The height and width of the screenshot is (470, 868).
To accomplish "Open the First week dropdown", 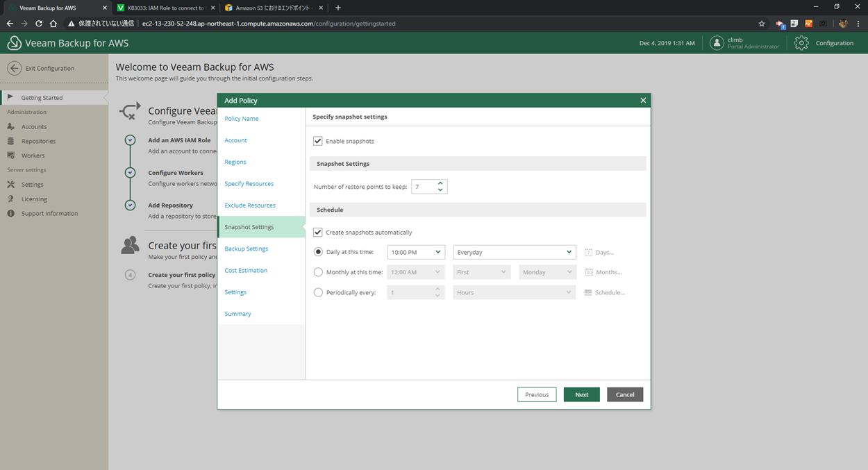I will click(x=483, y=272).
